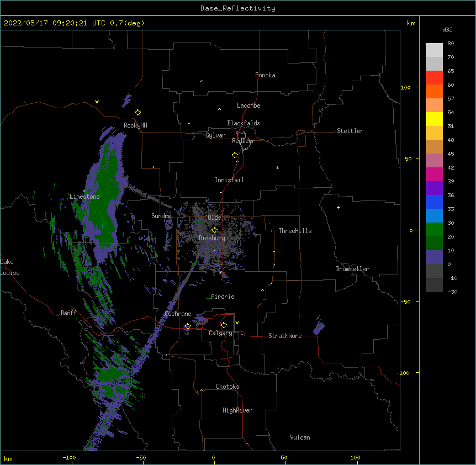
Task: Select the pink swatch between 45 and 42 dBZ
Action: coord(434,161)
